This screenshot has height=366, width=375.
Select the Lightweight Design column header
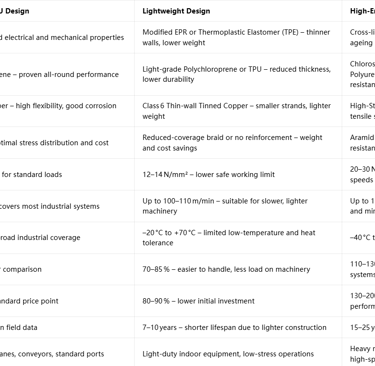click(238, 11)
